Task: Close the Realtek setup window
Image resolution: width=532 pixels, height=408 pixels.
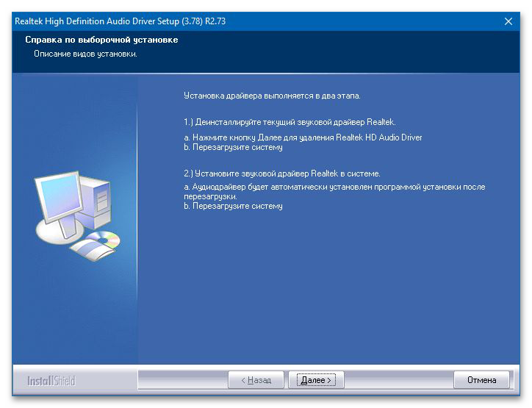Action: [508, 21]
